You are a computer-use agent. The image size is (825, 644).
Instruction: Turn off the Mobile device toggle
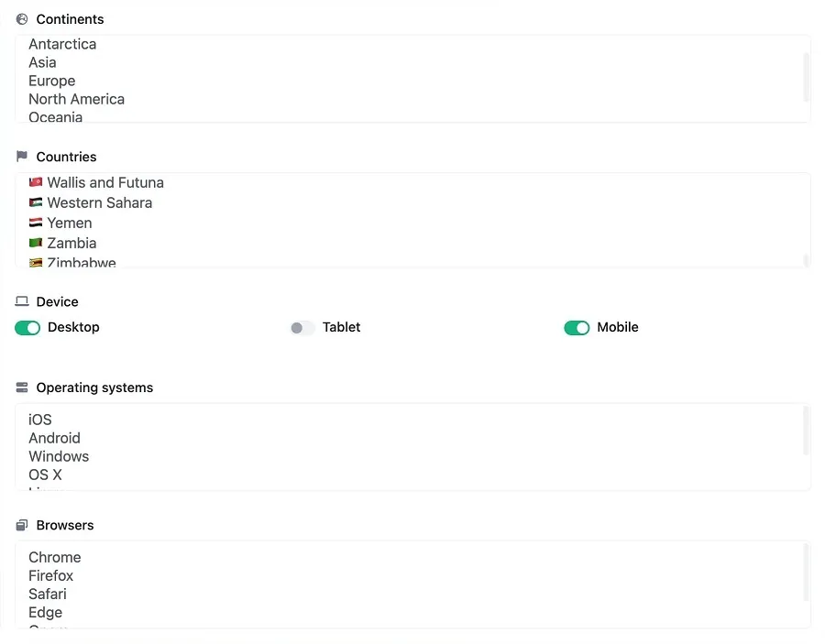tap(577, 328)
